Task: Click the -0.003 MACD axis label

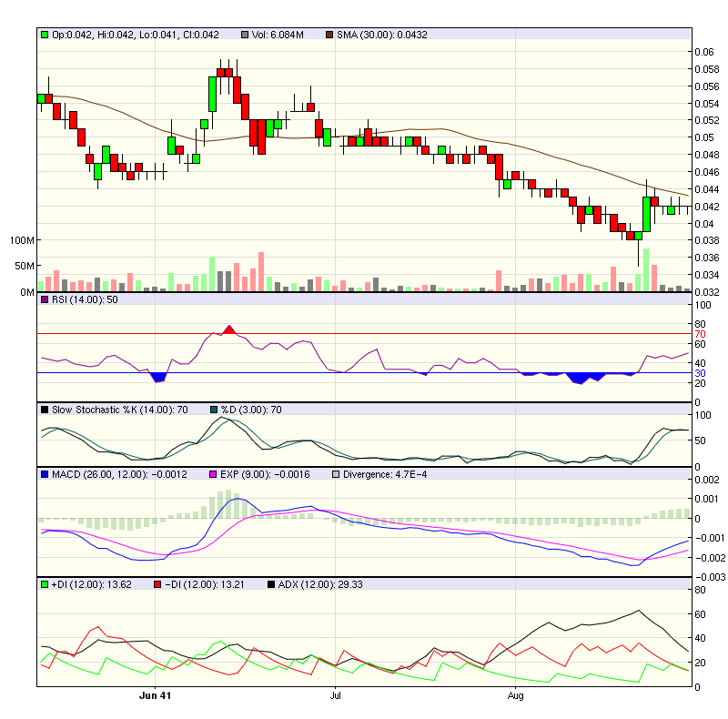Action: tap(710, 577)
